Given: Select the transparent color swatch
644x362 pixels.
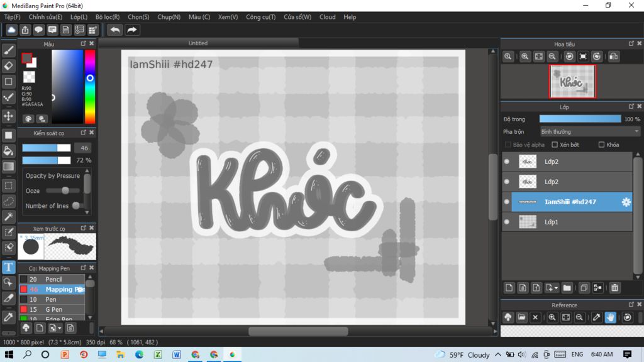Looking at the screenshot, I should [x=29, y=77].
